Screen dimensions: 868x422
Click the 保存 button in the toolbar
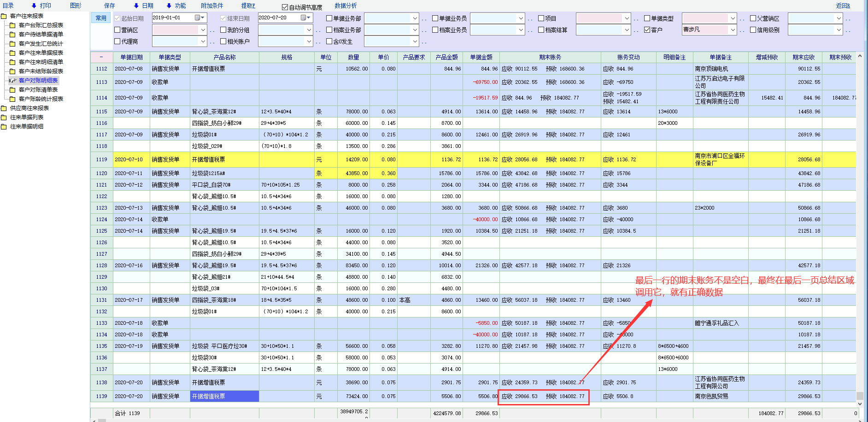point(110,6)
